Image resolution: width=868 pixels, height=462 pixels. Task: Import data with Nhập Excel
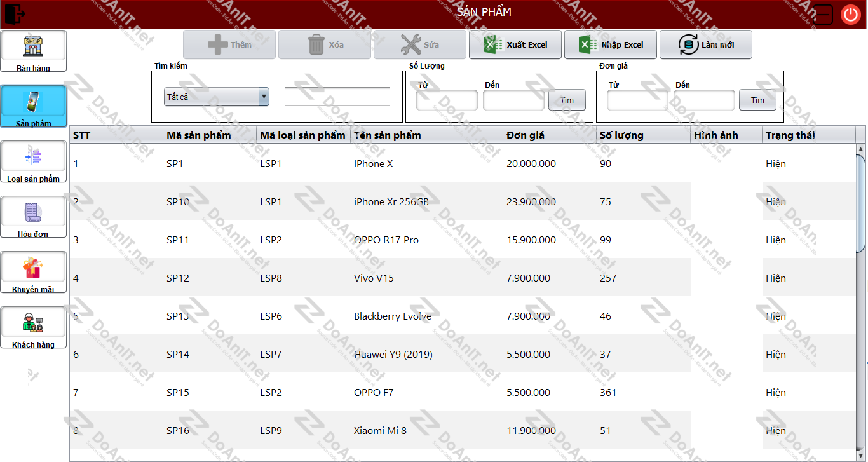tap(611, 44)
